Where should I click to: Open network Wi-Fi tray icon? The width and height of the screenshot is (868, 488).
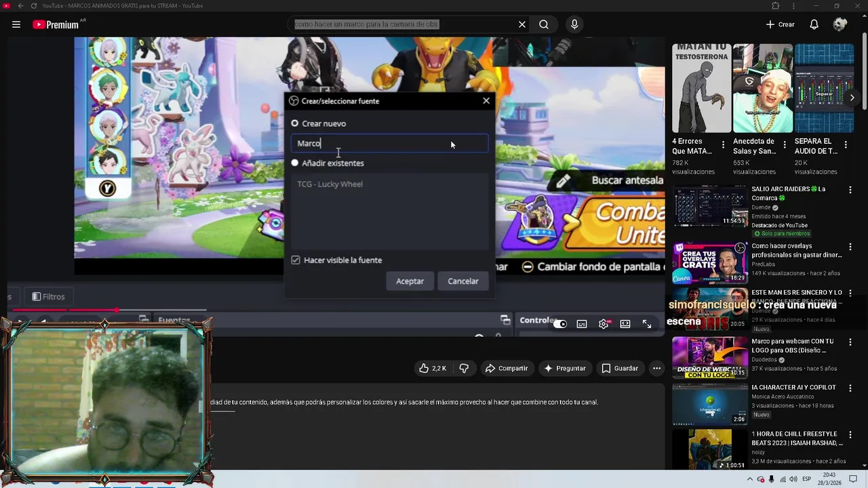tap(783, 479)
